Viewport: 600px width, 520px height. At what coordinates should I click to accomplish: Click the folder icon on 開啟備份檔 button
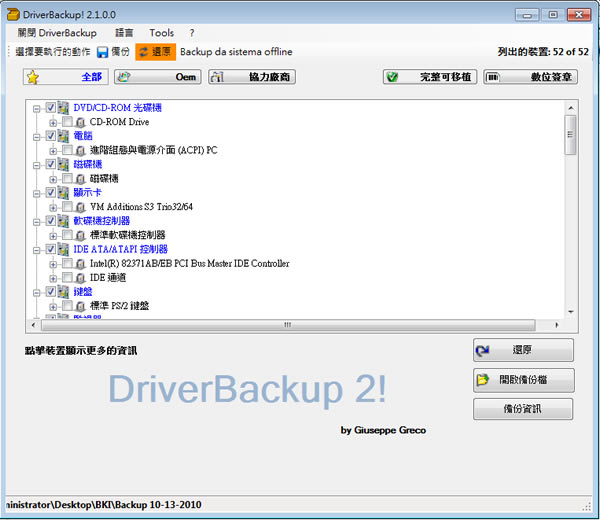pos(483,380)
